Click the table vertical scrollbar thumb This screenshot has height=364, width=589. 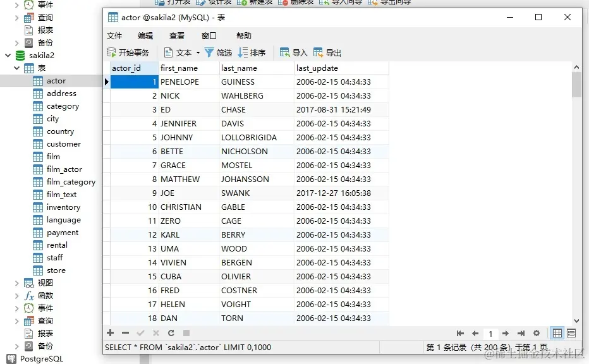576,85
